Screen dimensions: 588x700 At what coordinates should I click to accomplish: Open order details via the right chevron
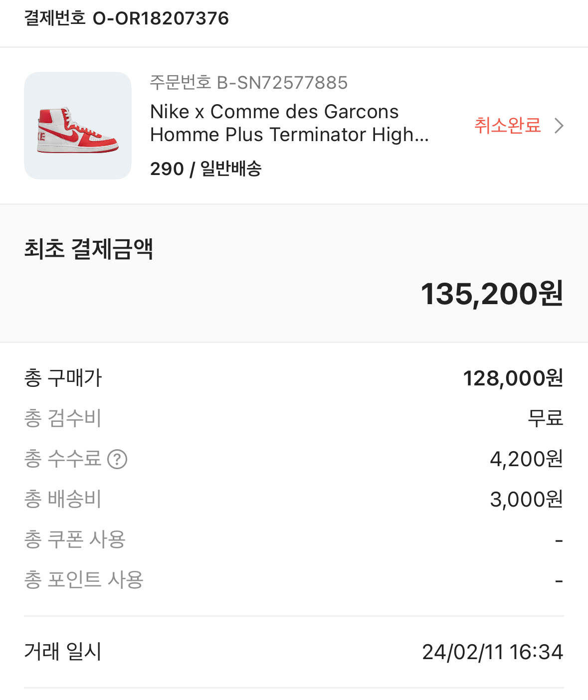pos(559,126)
